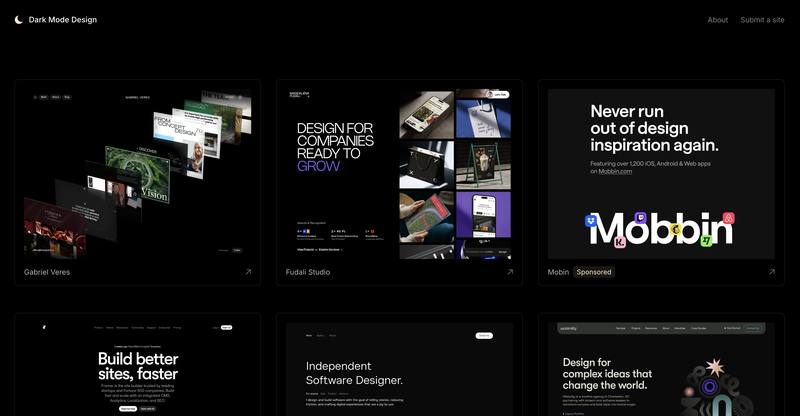800x416 pixels.
Task: Click the Fudali Studio title text
Action: point(308,272)
